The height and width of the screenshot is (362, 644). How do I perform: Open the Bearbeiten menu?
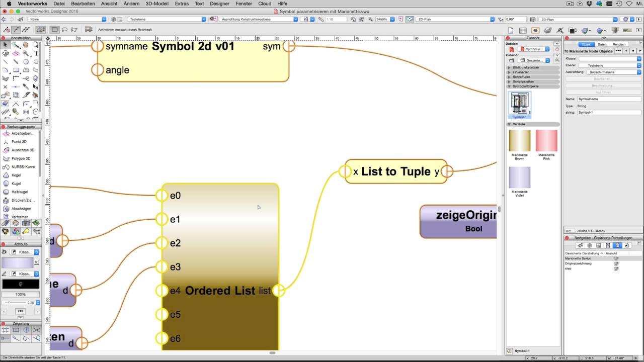click(83, 4)
